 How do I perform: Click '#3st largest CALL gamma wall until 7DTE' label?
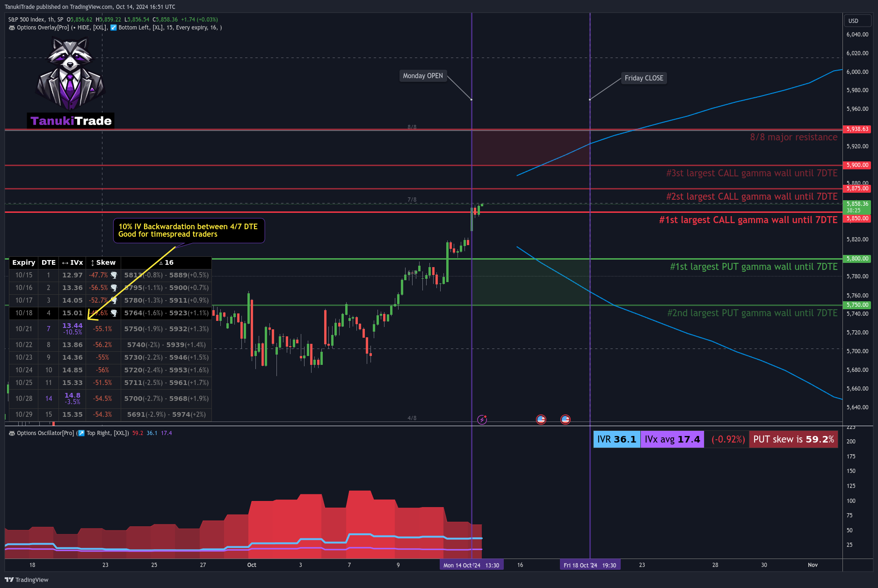click(751, 173)
